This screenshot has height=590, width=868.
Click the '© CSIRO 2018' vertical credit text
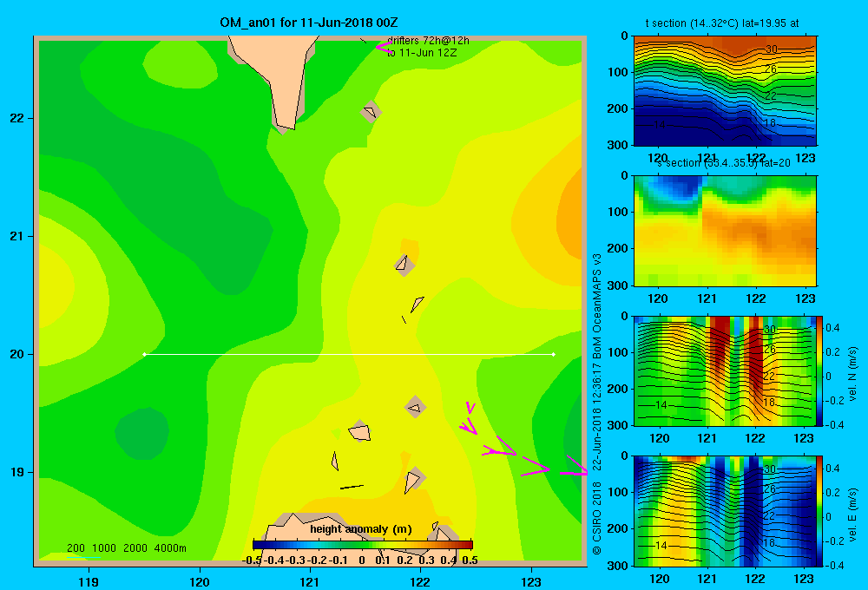pos(597,517)
